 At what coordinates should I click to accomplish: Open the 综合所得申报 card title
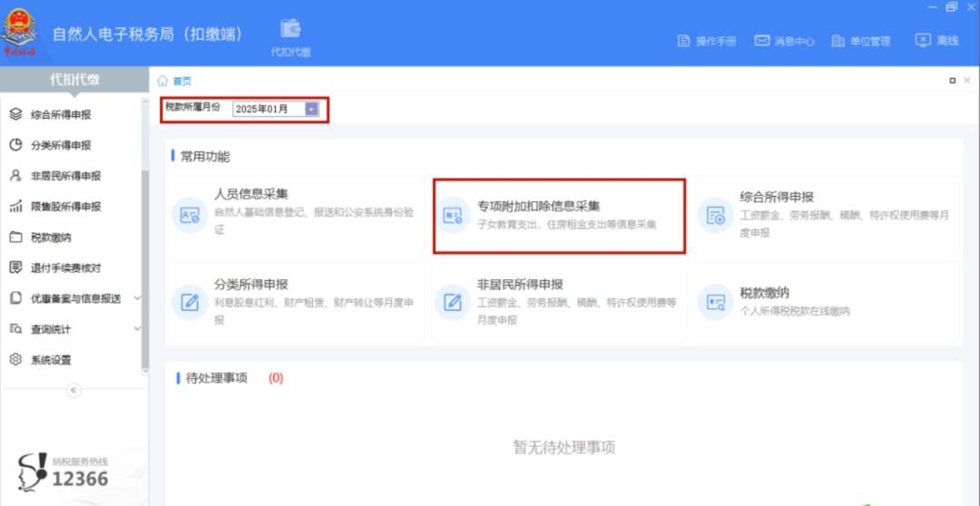pos(777,197)
